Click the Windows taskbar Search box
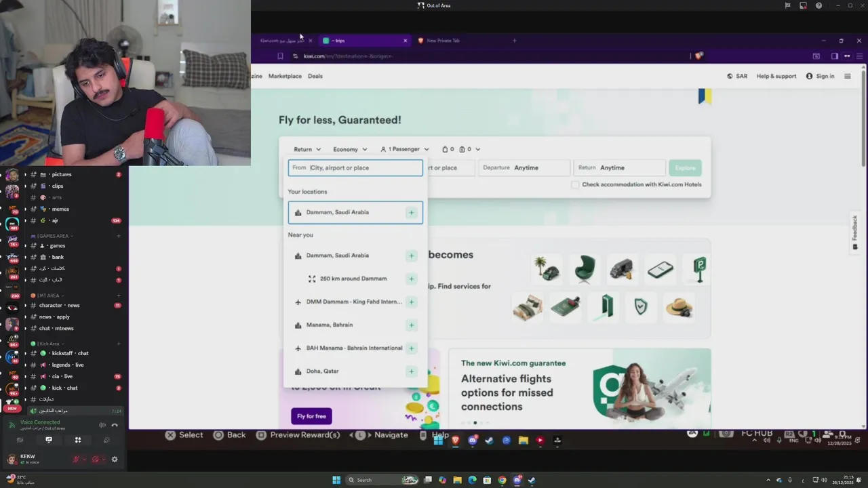 pyautogui.click(x=381, y=480)
